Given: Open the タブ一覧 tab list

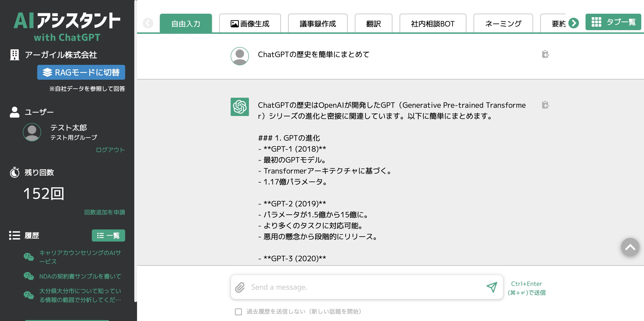Looking at the screenshot, I should click(x=613, y=22).
